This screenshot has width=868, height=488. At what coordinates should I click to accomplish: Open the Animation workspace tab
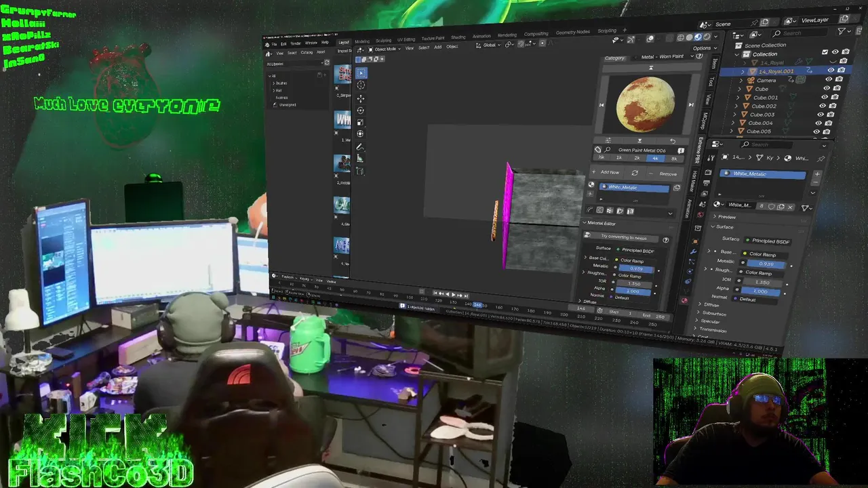click(481, 36)
